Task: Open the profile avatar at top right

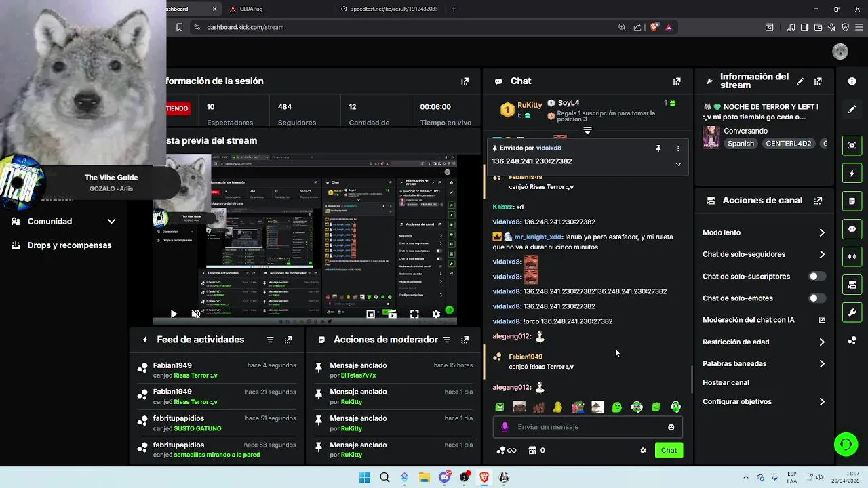Action: 840,52
